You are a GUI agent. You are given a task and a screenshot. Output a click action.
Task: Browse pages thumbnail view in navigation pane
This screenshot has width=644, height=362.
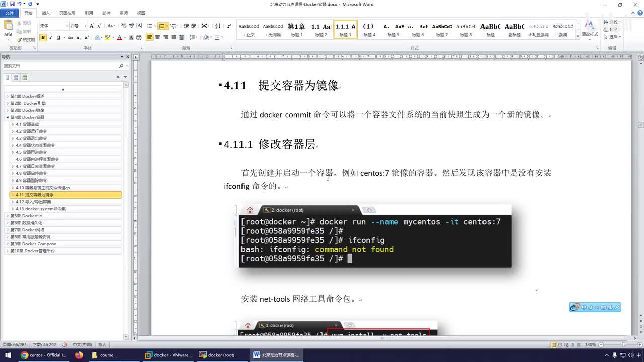pyautogui.click(x=16, y=77)
